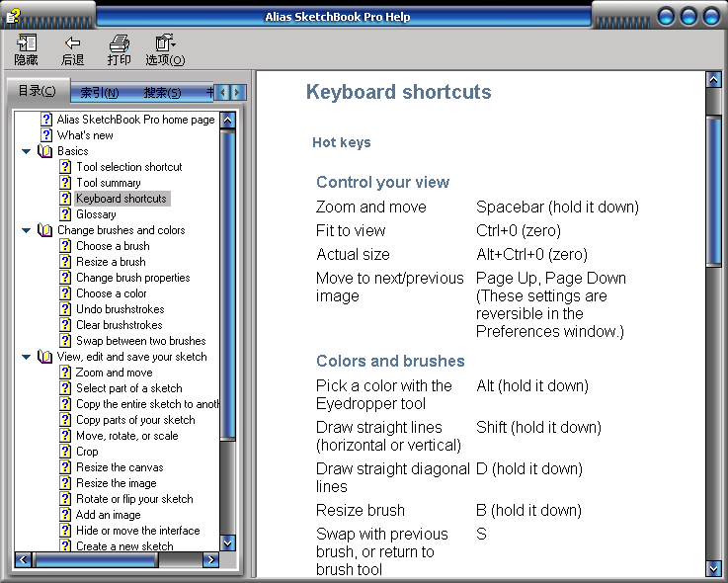
Task: Click the 'Control your view' heading
Action: click(x=382, y=182)
